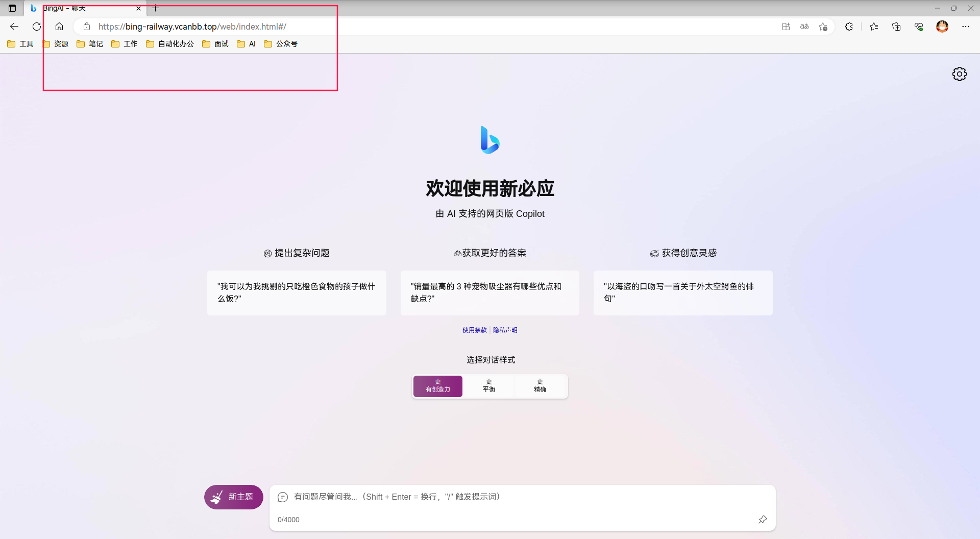Click the pin icon in the chat input box
980x539 pixels.
tap(763, 519)
